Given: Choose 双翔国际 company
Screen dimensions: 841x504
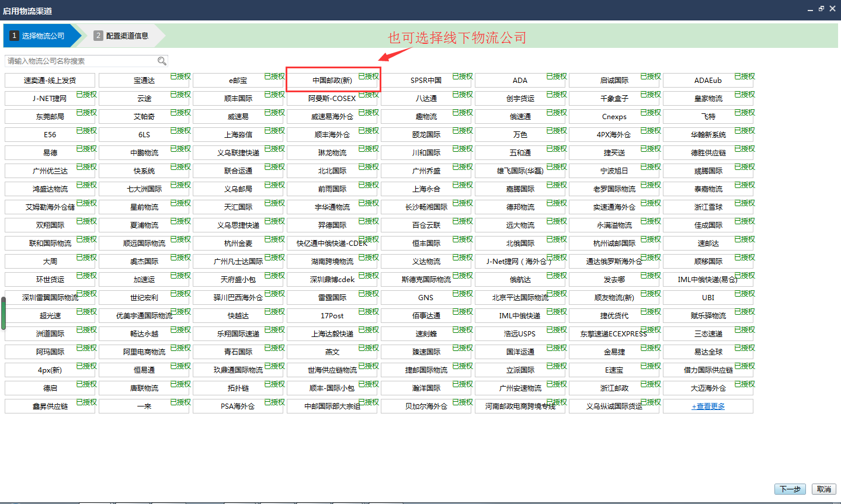Looking at the screenshot, I should point(50,225).
